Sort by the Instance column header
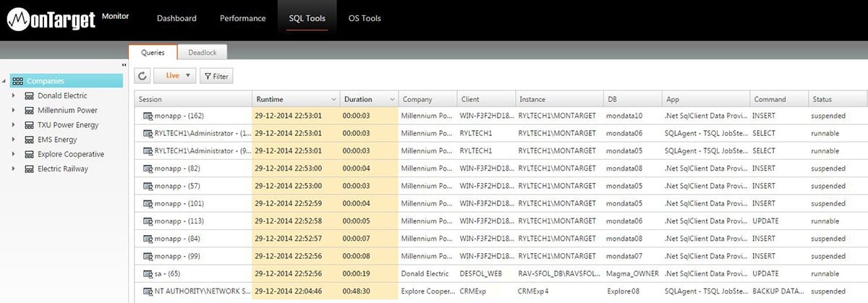The width and height of the screenshot is (868, 303). click(x=558, y=99)
